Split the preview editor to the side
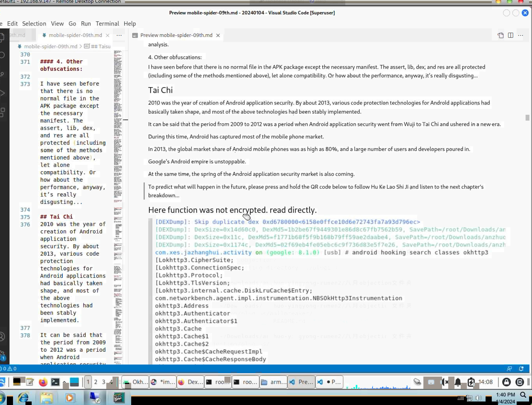The width and height of the screenshot is (532, 405). (x=511, y=35)
